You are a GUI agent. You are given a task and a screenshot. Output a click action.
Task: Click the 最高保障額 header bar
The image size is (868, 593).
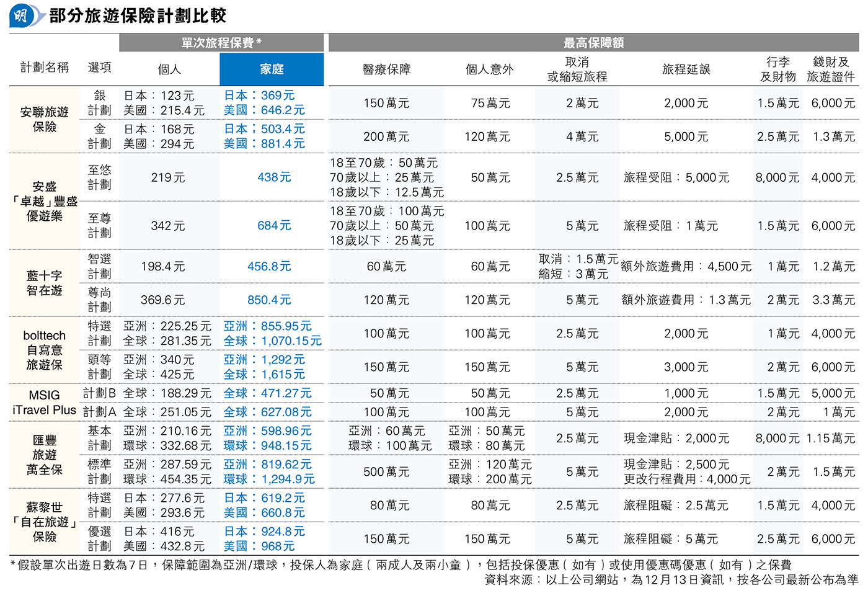pos(593,43)
